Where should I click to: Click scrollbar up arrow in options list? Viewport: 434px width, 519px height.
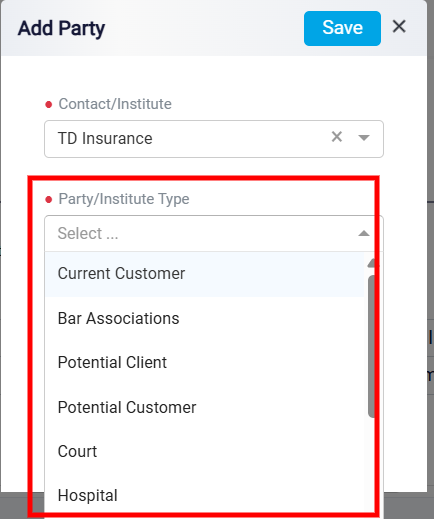coord(371,263)
